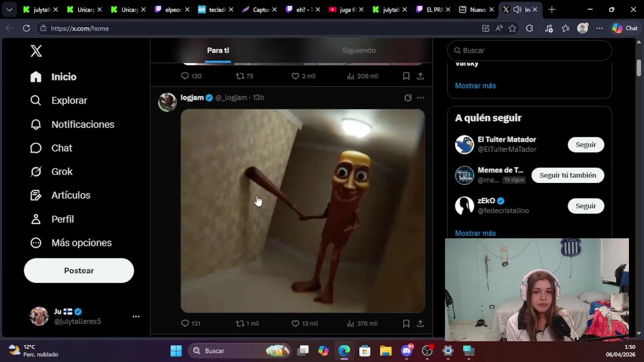Like the post with 2 mil likes
Screen dimensions: 644x362
coord(303,76)
